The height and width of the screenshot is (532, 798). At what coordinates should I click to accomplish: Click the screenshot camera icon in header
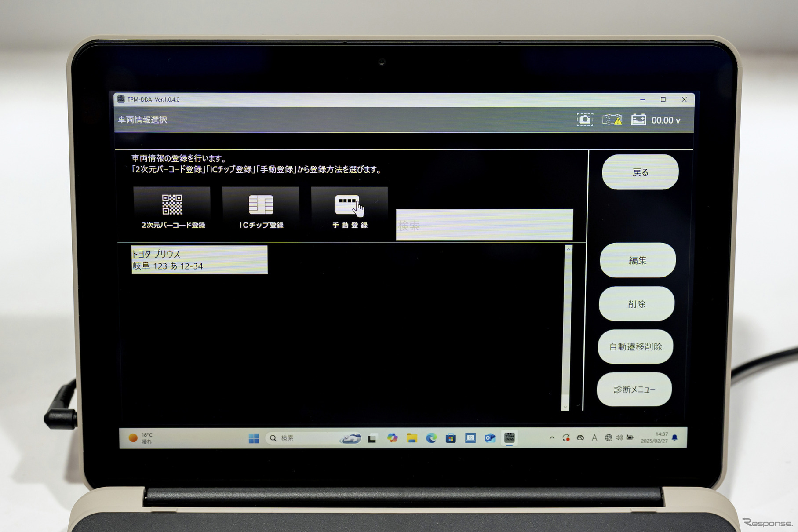click(584, 120)
